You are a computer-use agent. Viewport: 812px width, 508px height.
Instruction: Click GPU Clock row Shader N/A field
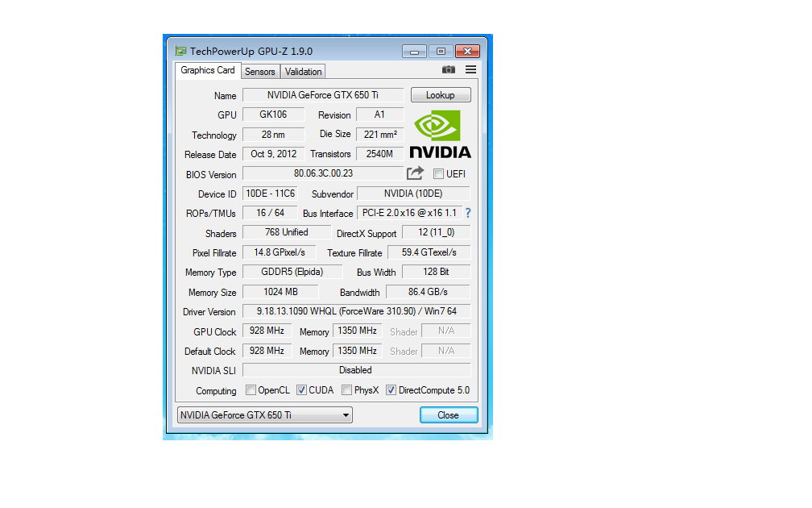(x=446, y=331)
